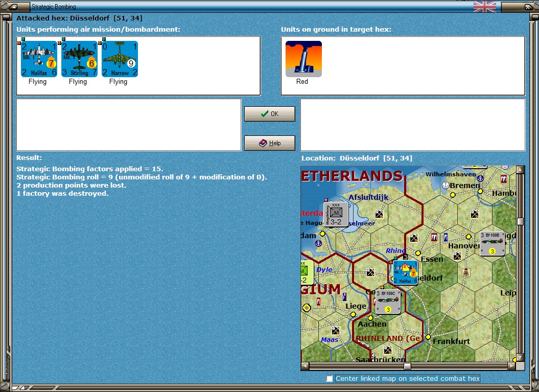Click the blue factory icon west of Hanover
This screenshot has height=392, width=539.
pyautogui.click(x=446, y=237)
